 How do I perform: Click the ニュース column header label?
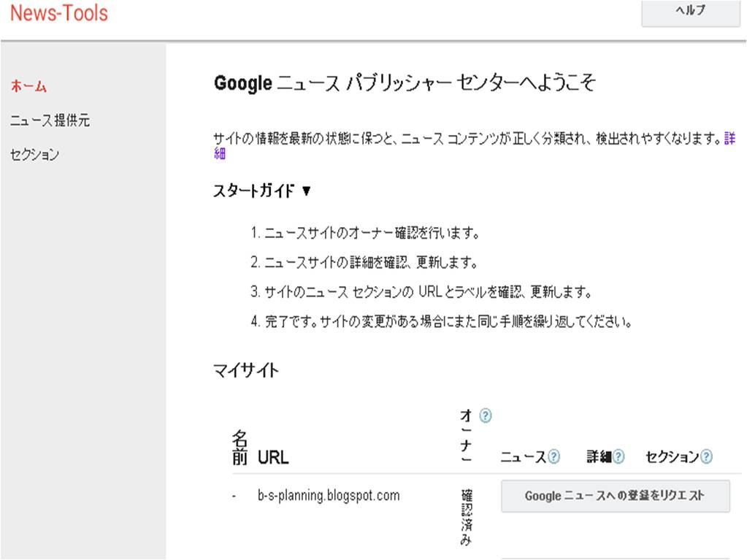click(x=523, y=456)
